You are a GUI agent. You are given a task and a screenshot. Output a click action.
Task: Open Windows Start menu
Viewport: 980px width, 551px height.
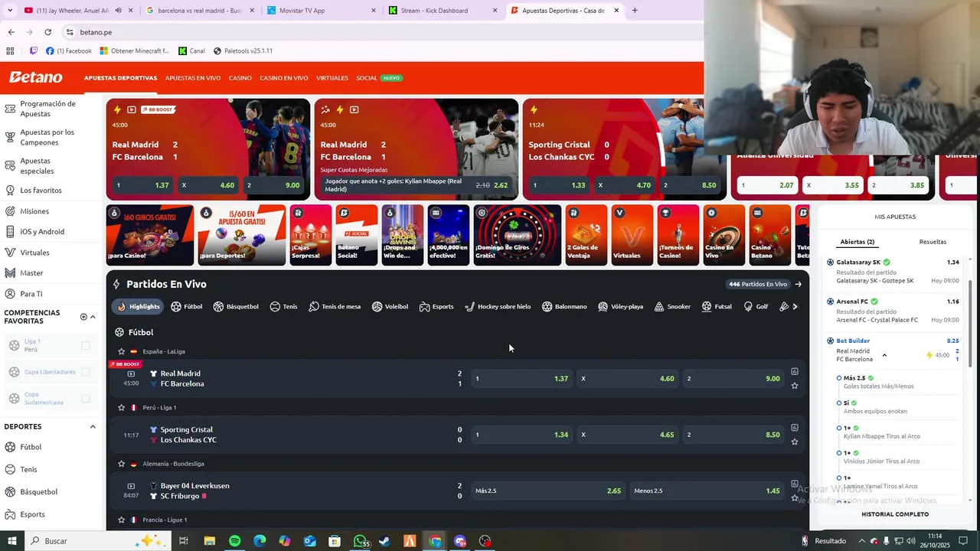coord(11,541)
